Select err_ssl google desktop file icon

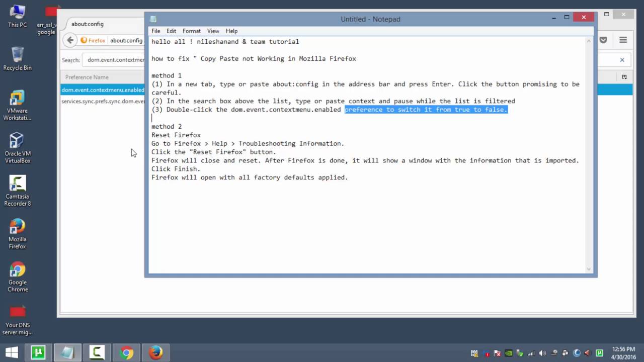pos(47,20)
